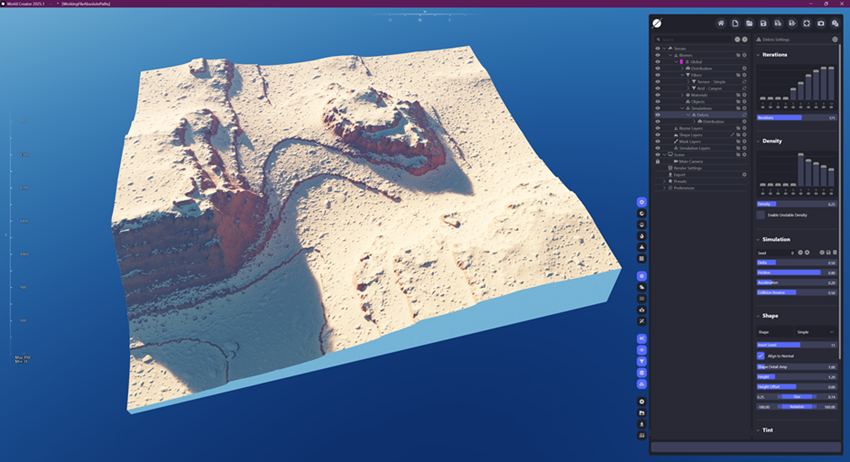Enable Unstable Density checkbox
850x462 pixels.
(761, 214)
